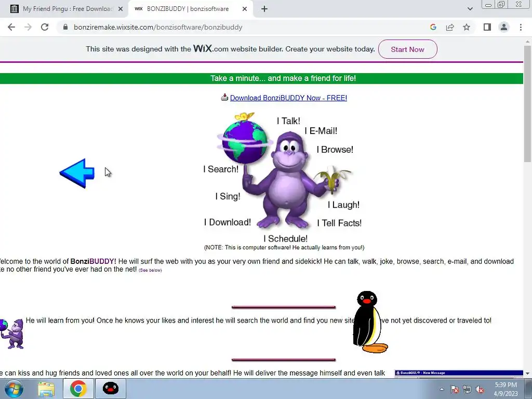Image resolution: width=532 pixels, height=399 pixels.
Task: Bookmark this page with the star
Action: (467, 27)
